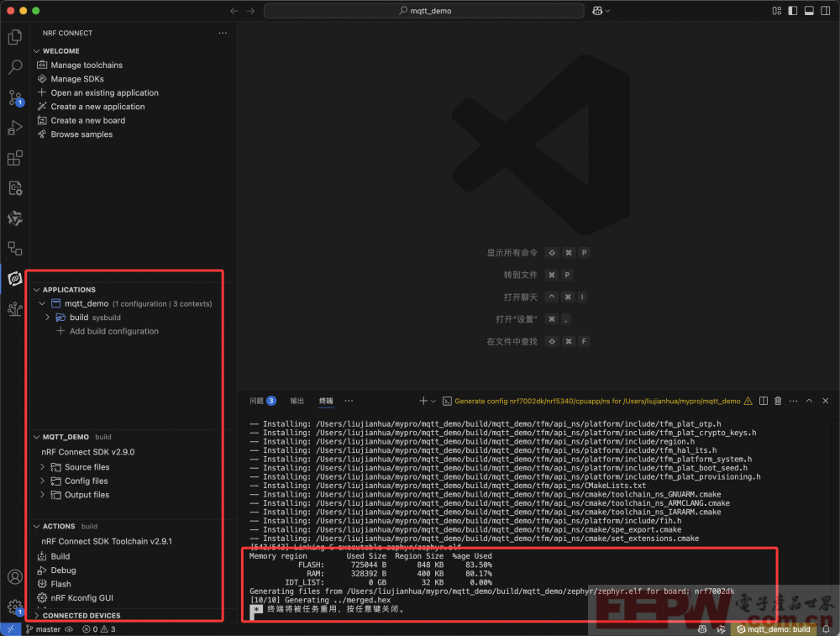Expand the CONNECTED DEVICES section
Screen dimensions: 840x636
point(37,616)
